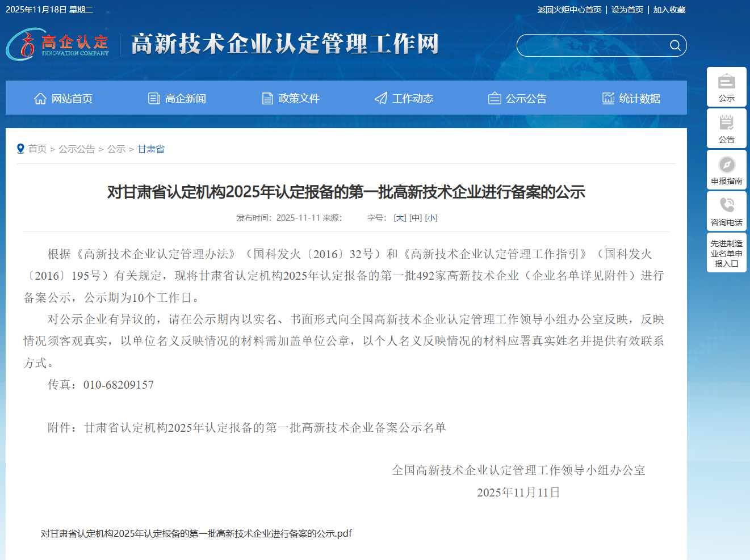Screen dimensions: 750x560
Task: Click the search magnifier icon
Action: tap(674, 45)
